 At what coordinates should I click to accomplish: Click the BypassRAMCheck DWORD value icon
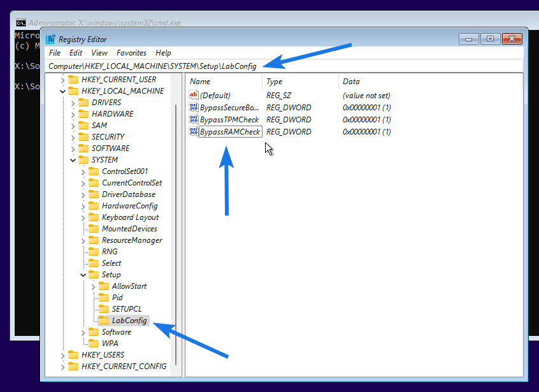[x=194, y=132]
